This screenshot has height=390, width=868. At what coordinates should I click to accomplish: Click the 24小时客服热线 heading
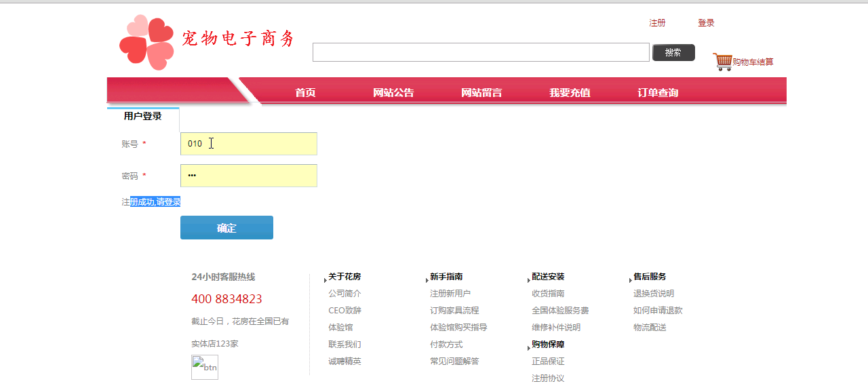tap(223, 277)
